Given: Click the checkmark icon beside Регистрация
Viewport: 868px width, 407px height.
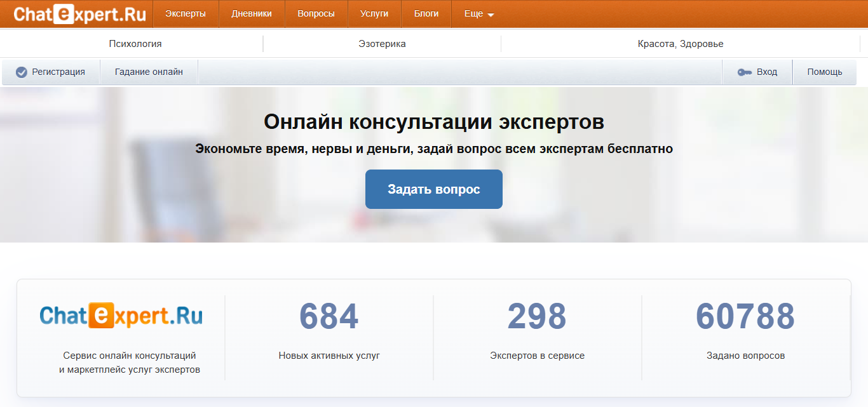Looking at the screenshot, I should coord(22,72).
